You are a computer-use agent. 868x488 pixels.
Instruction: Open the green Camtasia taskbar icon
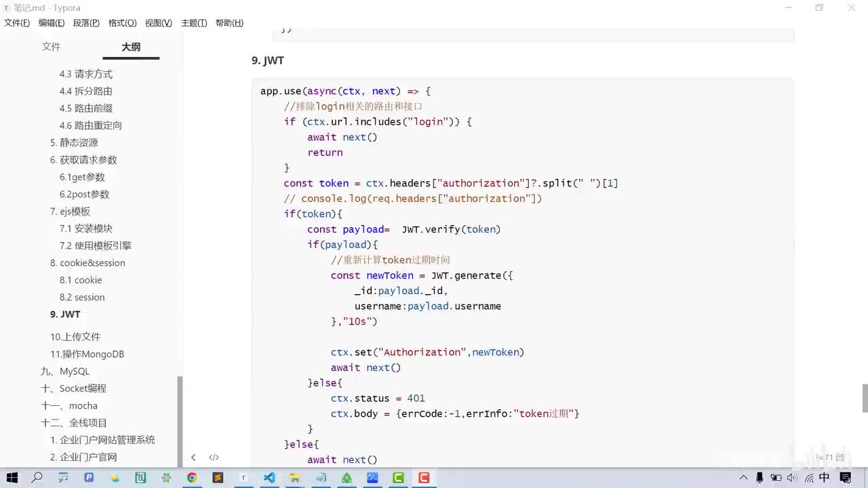[x=398, y=478]
